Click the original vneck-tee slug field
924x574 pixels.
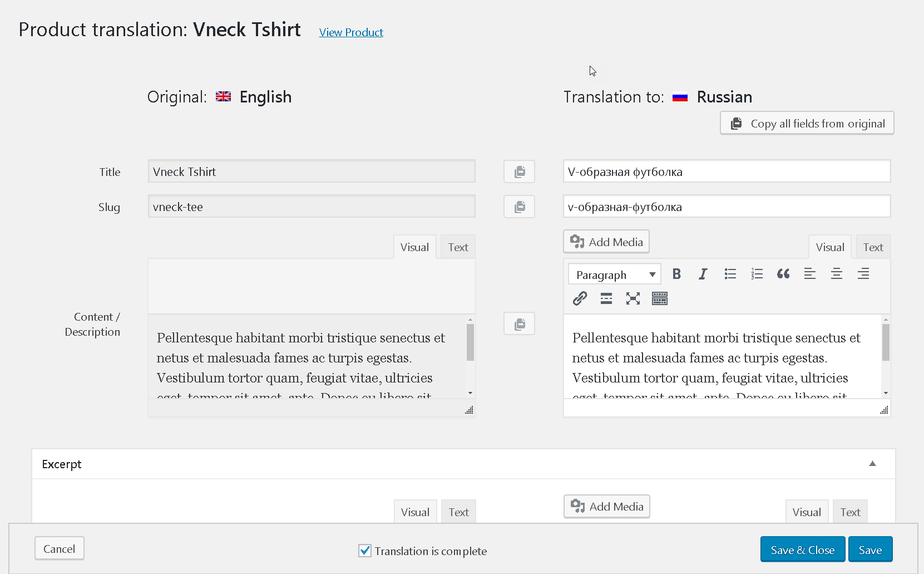point(312,207)
